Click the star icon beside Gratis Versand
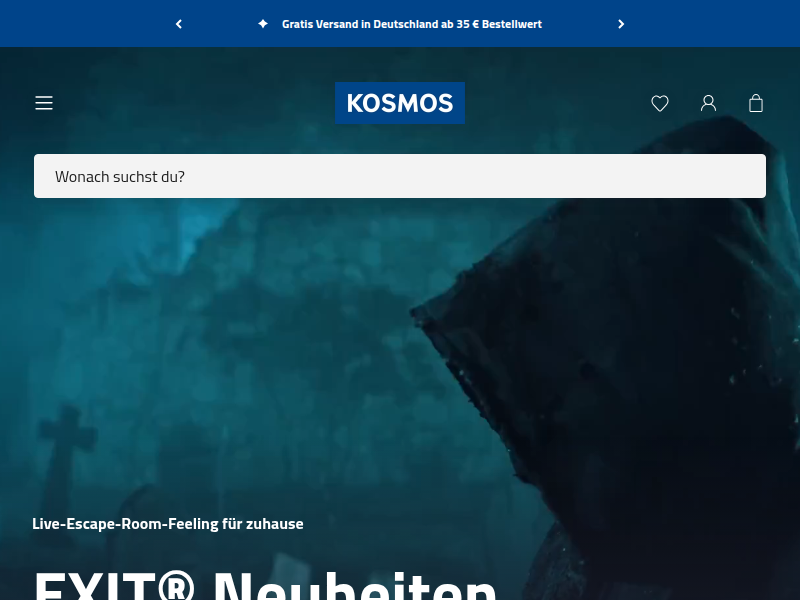This screenshot has width=800, height=600. pos(263,24)
